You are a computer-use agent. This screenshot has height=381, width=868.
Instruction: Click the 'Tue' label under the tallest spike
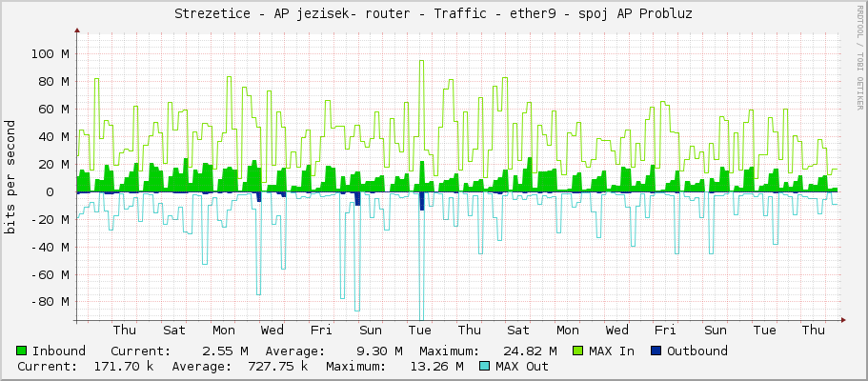(x=419, y=331)
